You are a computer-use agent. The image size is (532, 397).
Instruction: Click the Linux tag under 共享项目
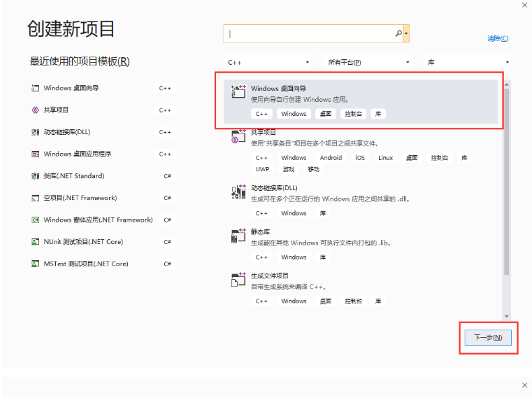pos(385,158)
